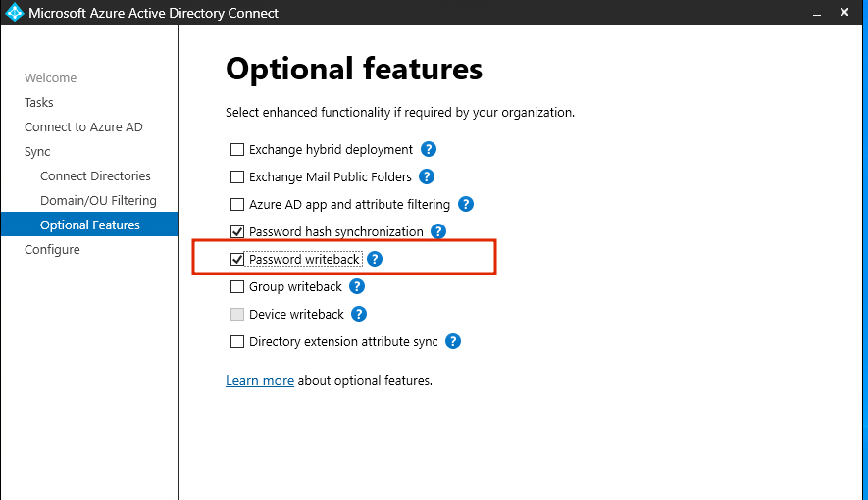Viewport: 868px width, 500px height.
Task: Click the Password writeback help icon
Action: (374, 260)
